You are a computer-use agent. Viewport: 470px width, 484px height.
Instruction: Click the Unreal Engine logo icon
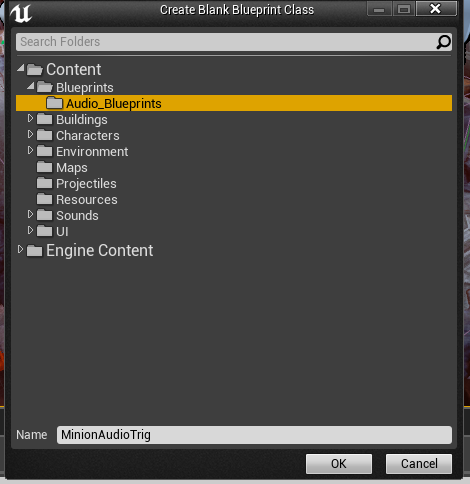(21, 13)
